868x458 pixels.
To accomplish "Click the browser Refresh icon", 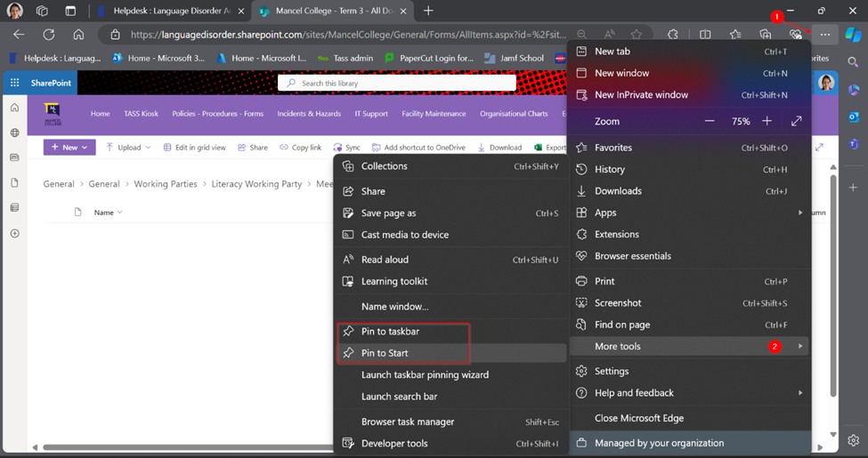I will pos(49,35).
